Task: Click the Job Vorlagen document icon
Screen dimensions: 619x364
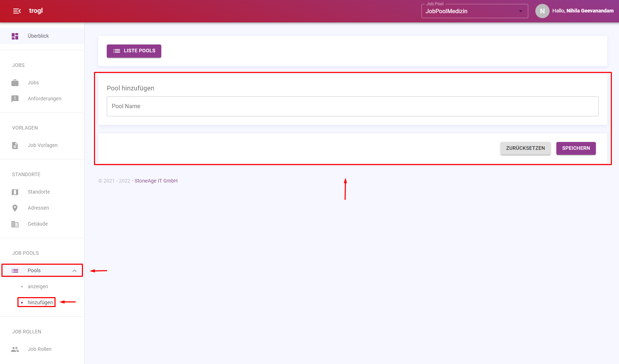Action: (15, 146)
